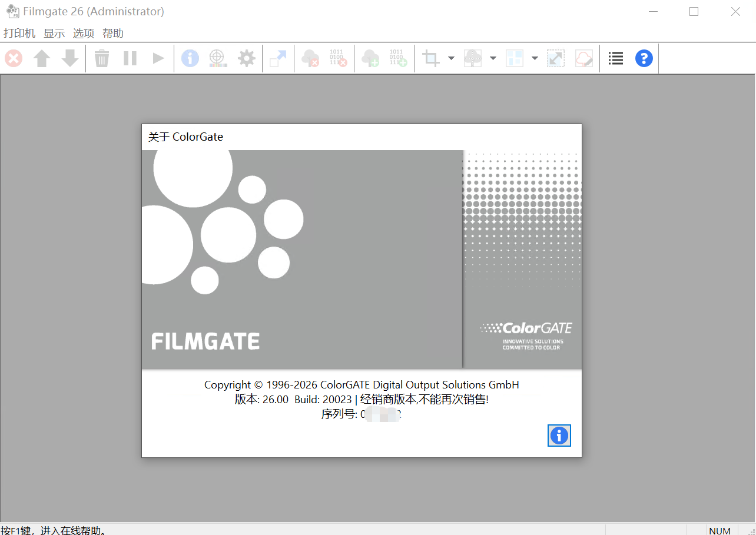Click the play toolbar button
Viewport: 756px width, 535px height.
tap(158, 58)
